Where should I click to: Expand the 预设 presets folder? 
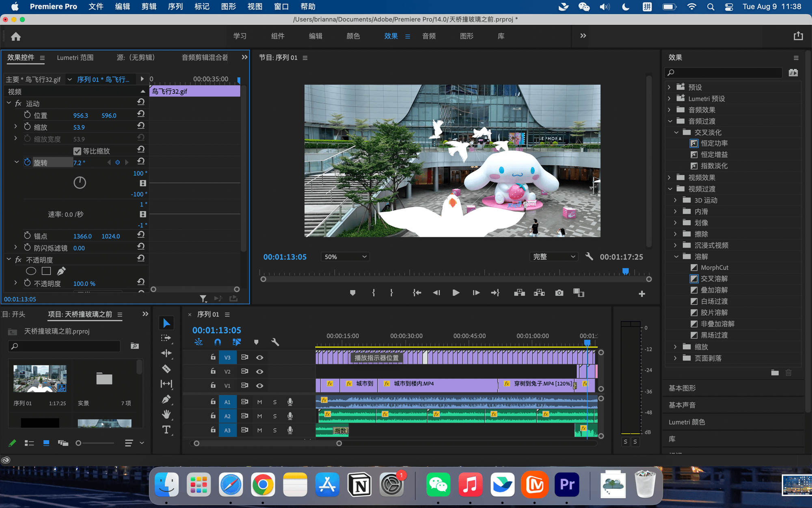coord(669,87)
